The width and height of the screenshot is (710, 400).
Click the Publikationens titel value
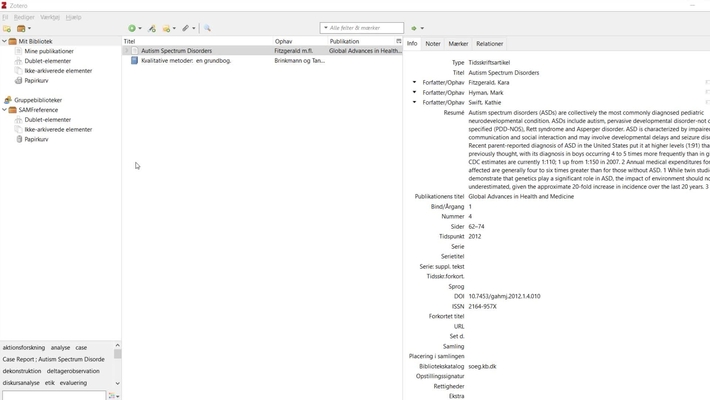[x=521, y=197]
